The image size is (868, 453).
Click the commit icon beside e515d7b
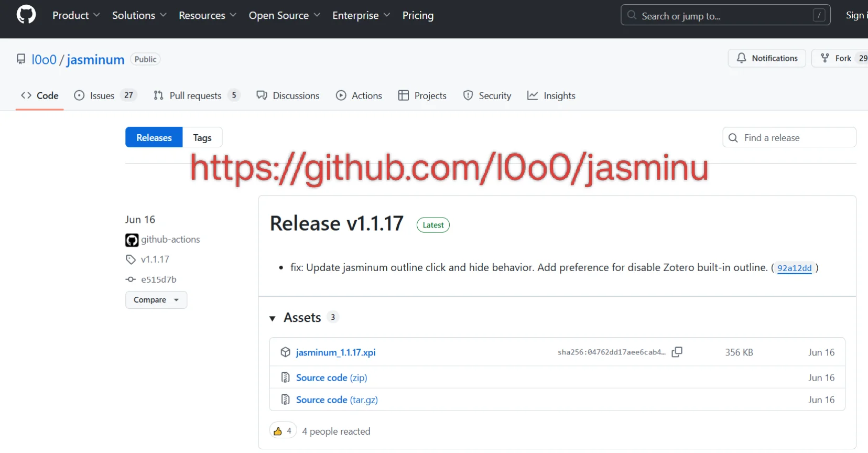131,279
